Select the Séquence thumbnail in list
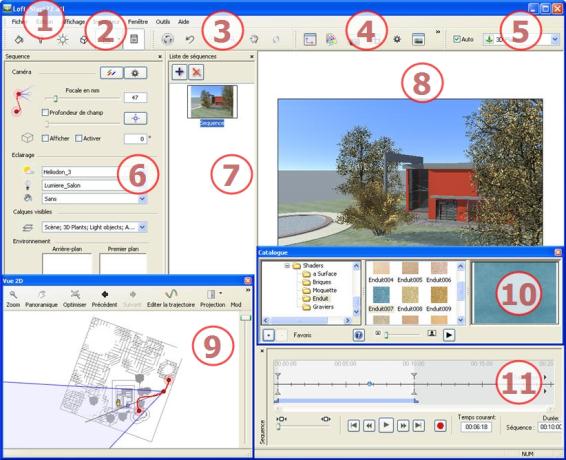The image size is (566, 460). click(x=212, y=102)
